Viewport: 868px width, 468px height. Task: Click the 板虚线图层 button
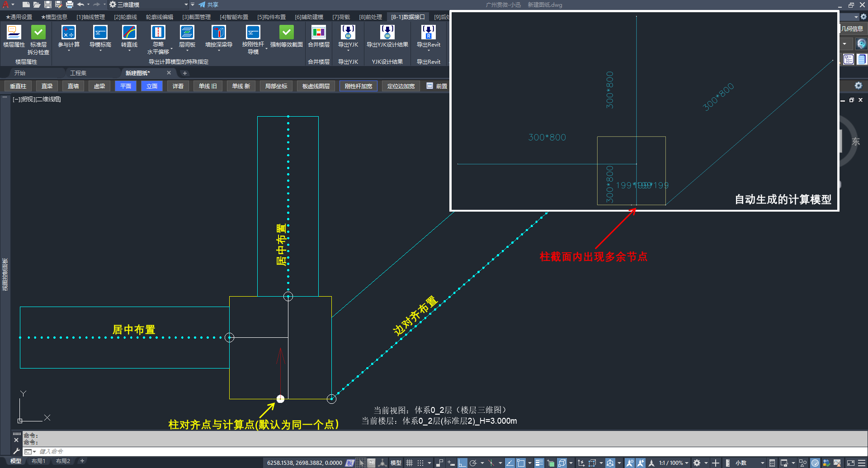pos(316,86)
